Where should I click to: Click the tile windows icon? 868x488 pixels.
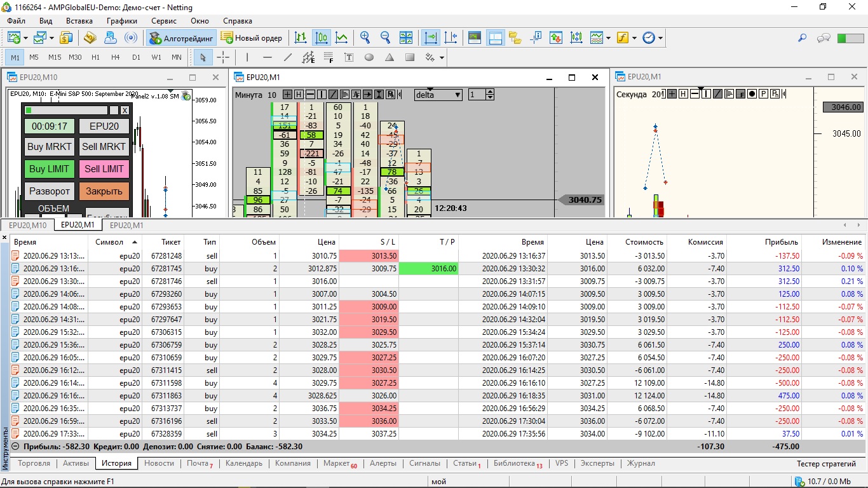406,38
